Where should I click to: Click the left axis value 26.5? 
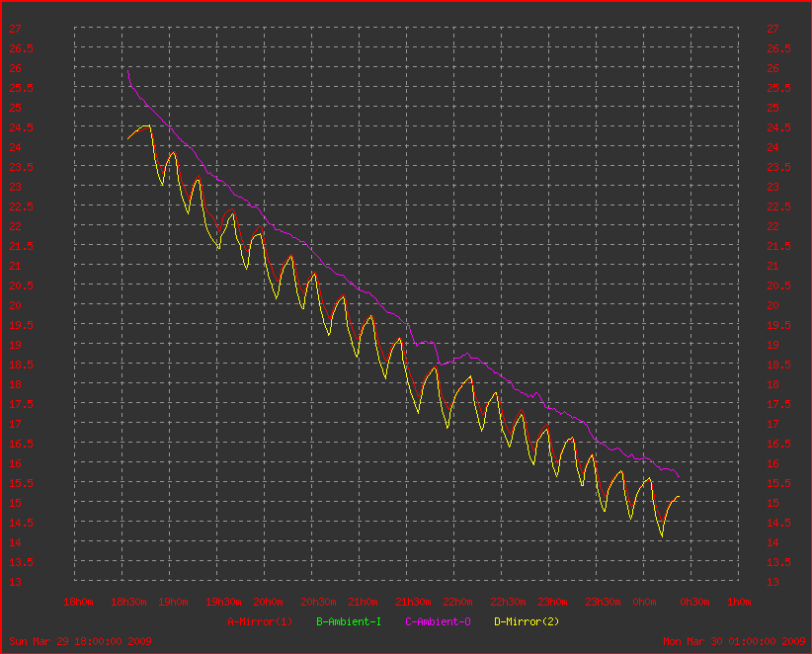click(x=21, y=48)
